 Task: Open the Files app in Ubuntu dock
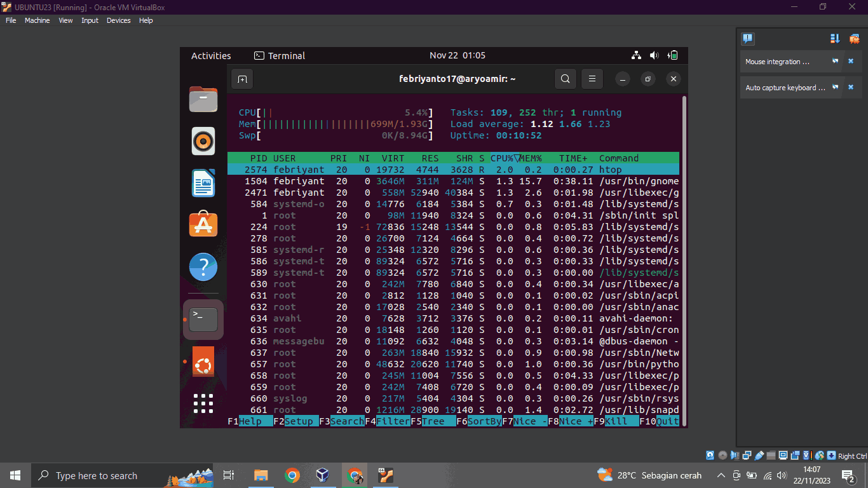coord(203,100)
